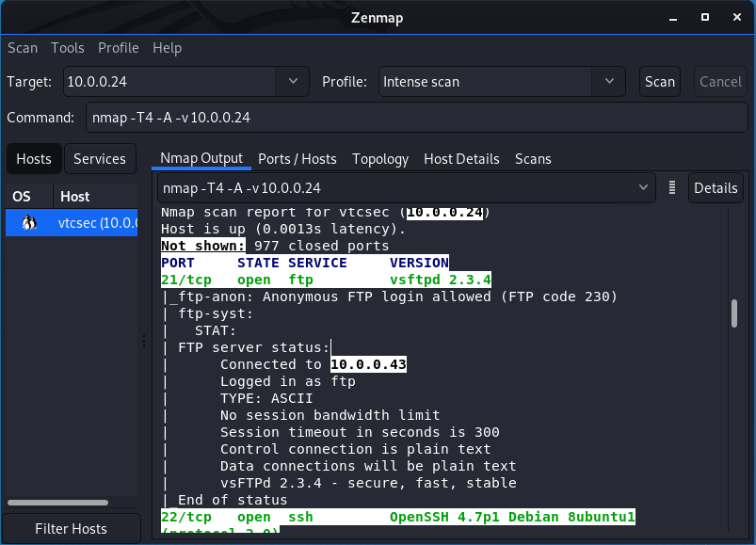This screenshot has width=756, height=545.
Task: Click the 'FTP server status:' line
Action: point(253,347)
